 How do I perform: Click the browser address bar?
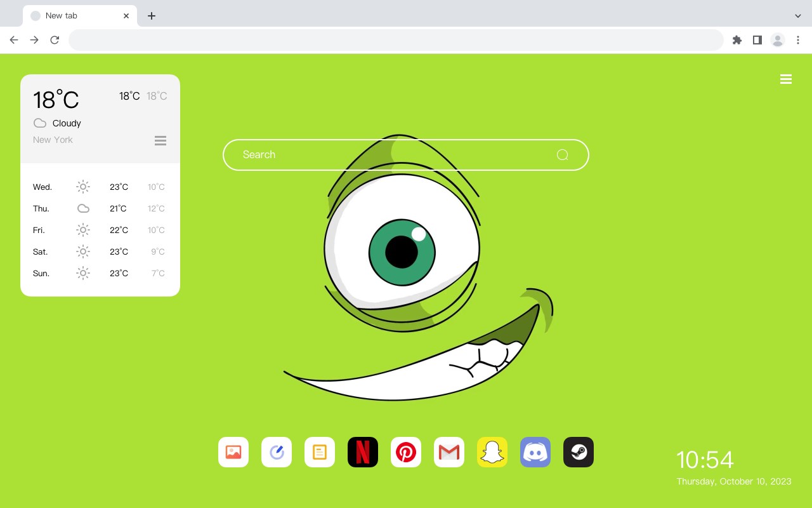click(x=396, y=40)
